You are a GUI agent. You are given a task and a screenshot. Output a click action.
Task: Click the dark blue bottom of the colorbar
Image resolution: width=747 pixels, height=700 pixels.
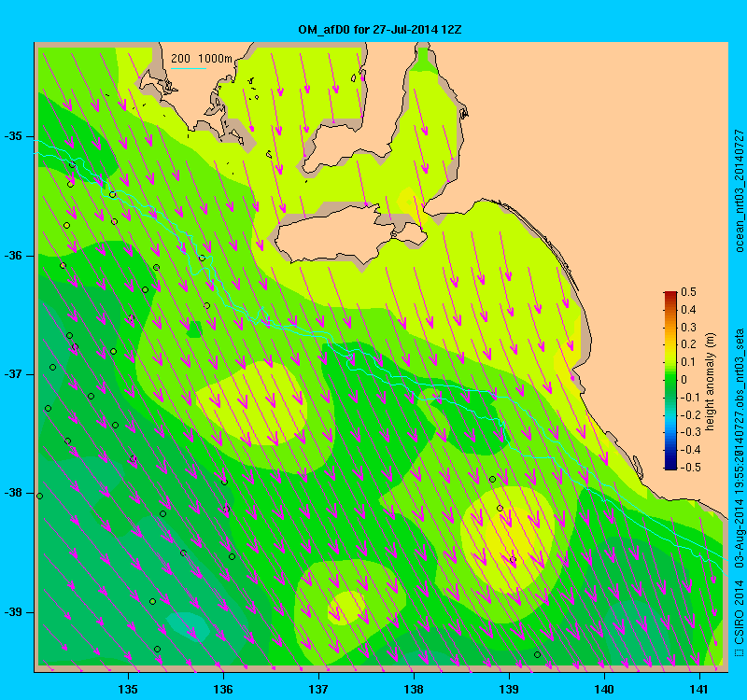670,466
